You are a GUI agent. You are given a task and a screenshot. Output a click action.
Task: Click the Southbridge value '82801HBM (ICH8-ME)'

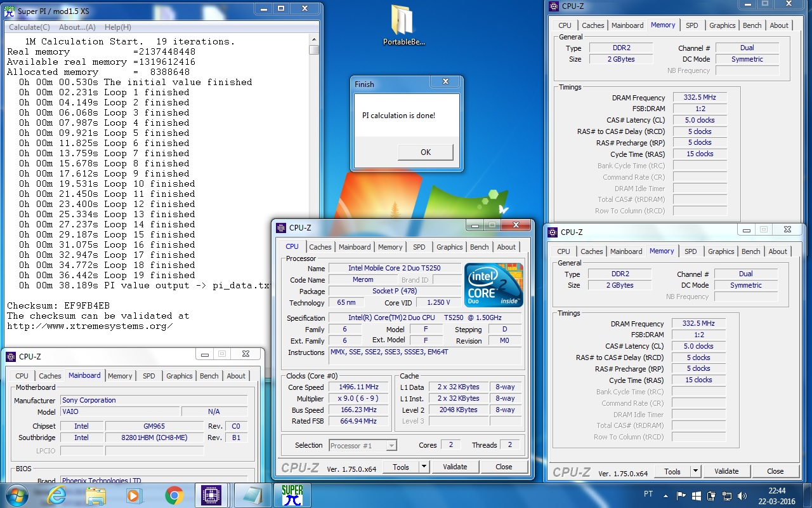coord(154,438)
